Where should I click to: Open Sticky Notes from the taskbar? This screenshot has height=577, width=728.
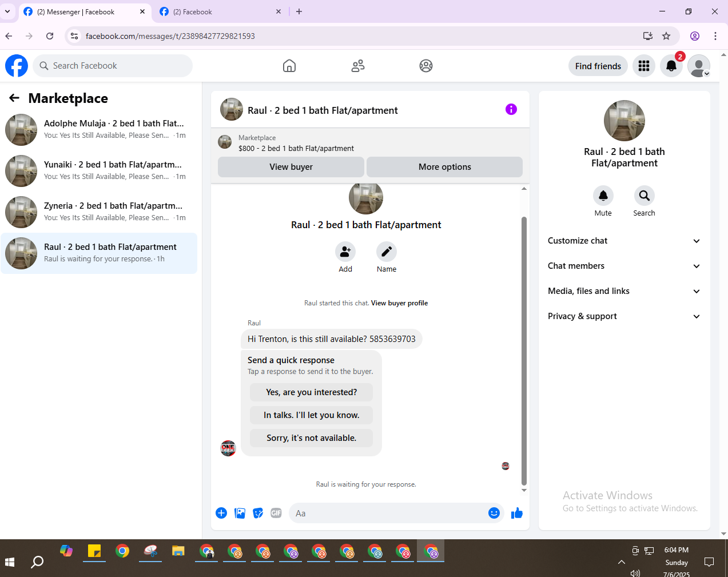94,551
